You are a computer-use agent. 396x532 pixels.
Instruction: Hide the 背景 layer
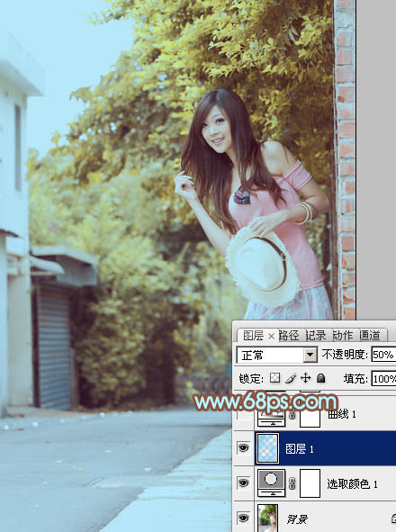point(244,518)
